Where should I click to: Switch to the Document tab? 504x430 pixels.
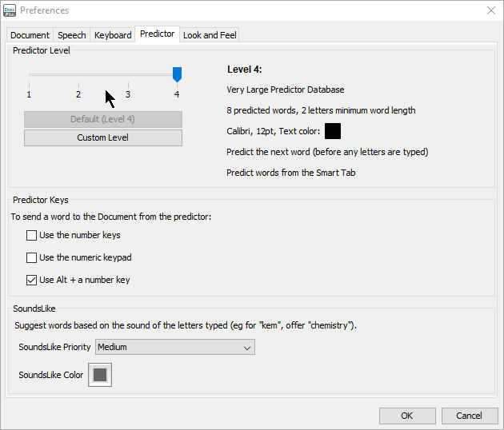30,35
